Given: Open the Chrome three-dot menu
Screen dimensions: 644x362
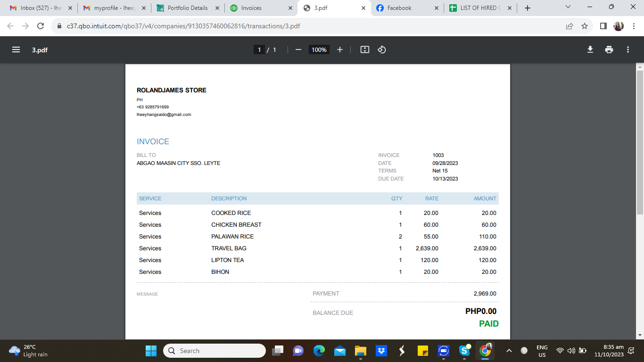Looking at the screenshot, I should point(634,26).
